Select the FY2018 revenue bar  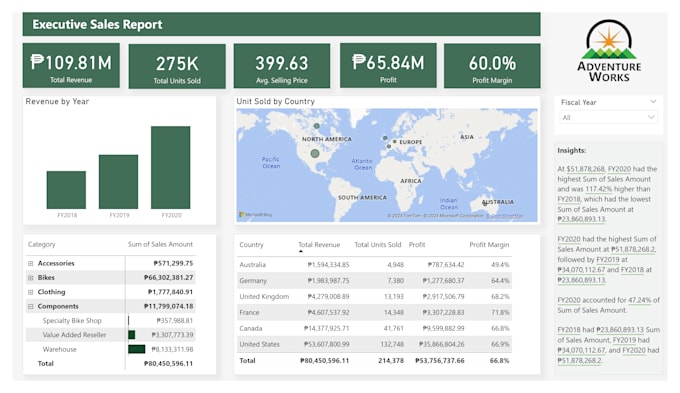click(x=66, y=190)
